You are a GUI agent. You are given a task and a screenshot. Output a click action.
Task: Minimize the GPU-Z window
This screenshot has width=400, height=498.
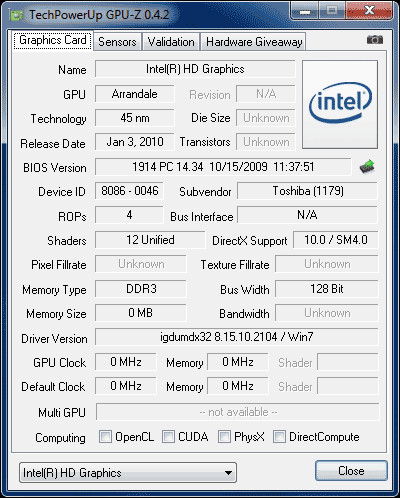point(305,11)
